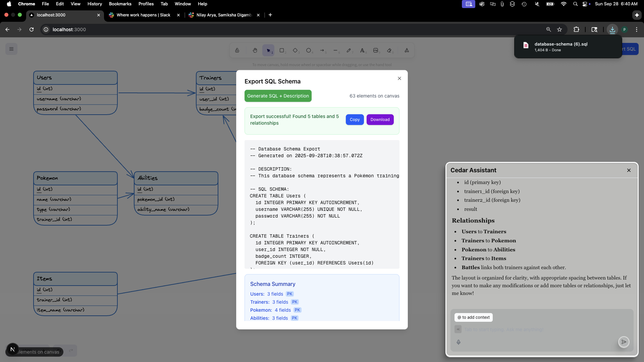The width and height of the screenshot is (644, 362).
Task: Toggle the keep-tool-active lock icon
Action: [237, 50]
